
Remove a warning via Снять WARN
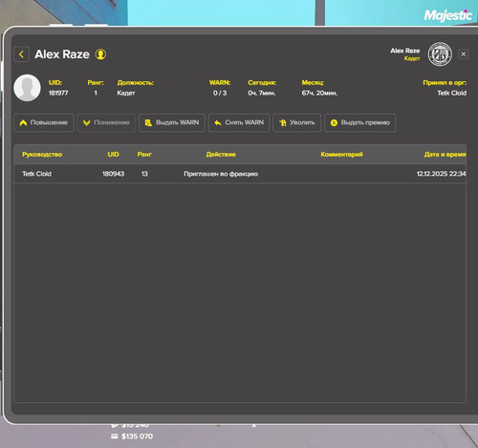239,122
